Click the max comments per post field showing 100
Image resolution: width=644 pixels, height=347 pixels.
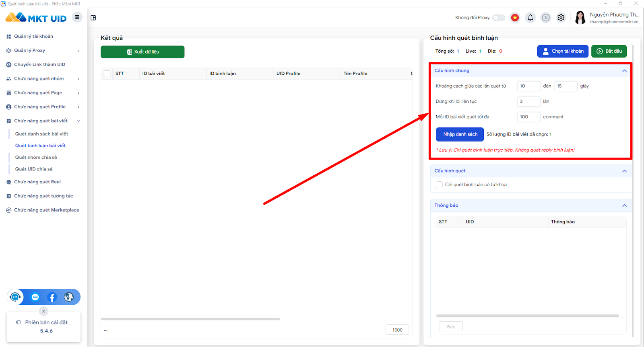pos(528,117)
